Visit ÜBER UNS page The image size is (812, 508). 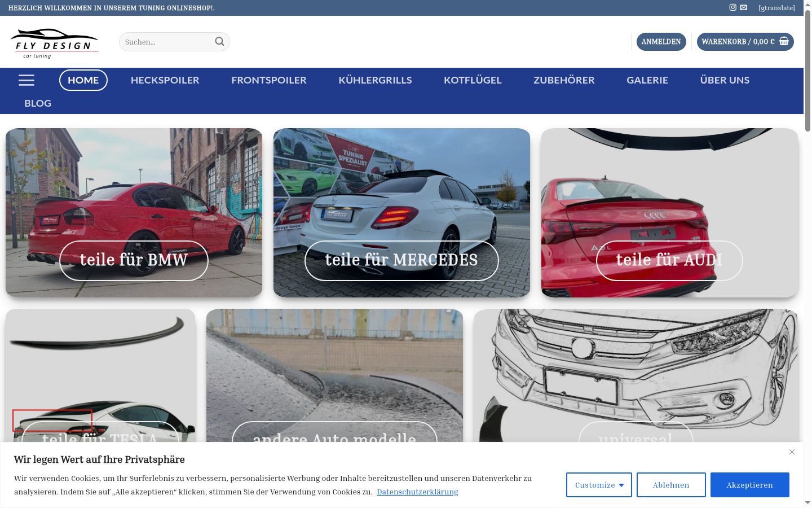coord(725,80)
